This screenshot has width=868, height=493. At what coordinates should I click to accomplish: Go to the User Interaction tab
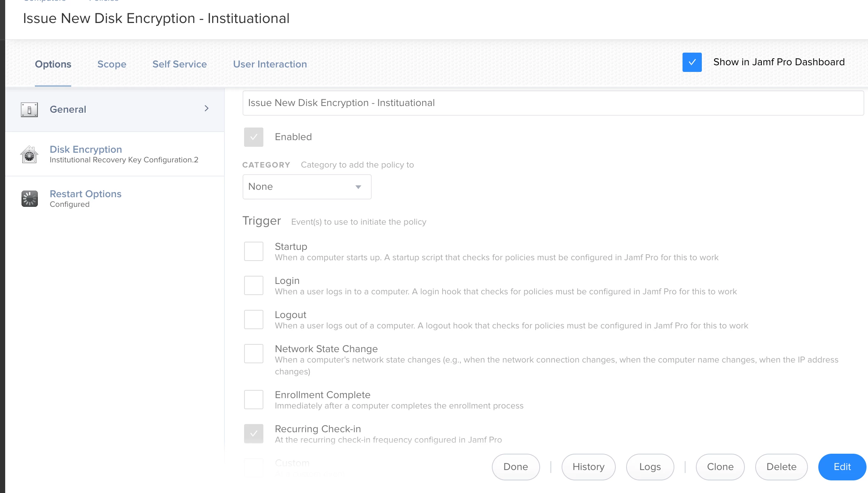point(270,64)
